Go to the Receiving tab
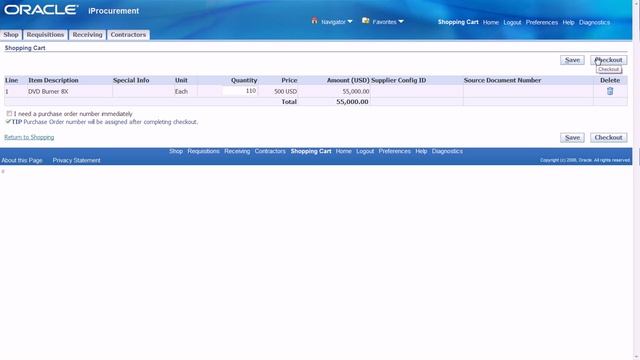This screenshot has width=640, height=360. coord(87,35)
